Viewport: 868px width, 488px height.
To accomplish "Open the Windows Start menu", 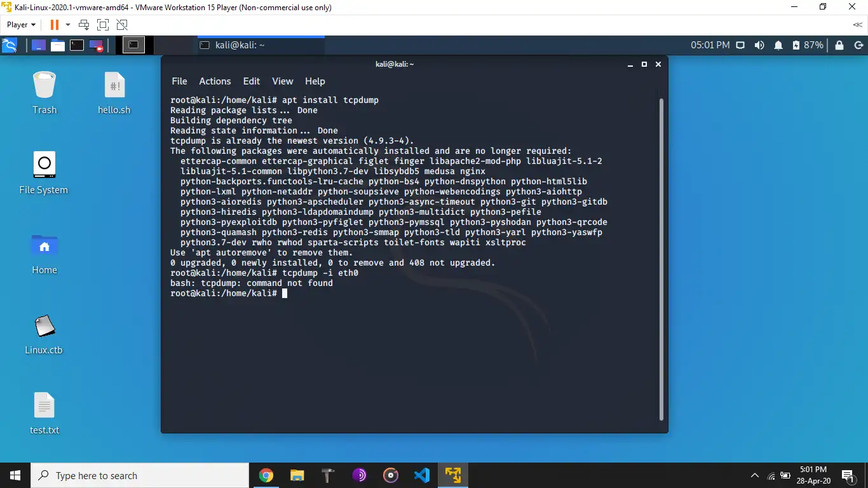I will coord(15,475).
